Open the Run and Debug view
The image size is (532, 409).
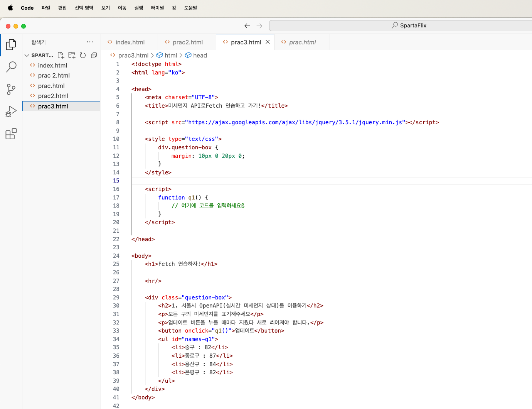pyautogui.click(x=11, y=112)
